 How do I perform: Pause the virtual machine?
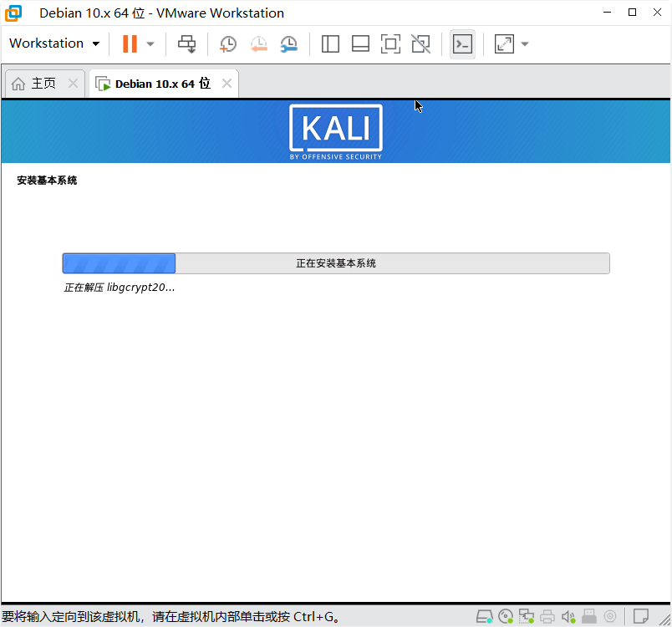130,43
